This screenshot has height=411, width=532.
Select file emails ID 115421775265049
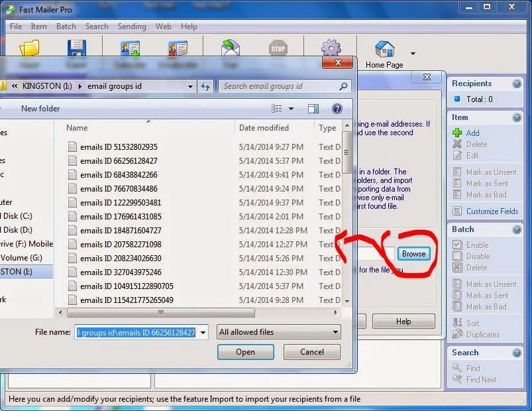click(127, 300)
